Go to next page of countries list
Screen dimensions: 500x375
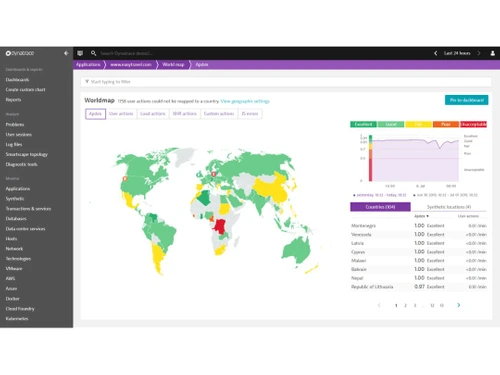pos(459,305)
